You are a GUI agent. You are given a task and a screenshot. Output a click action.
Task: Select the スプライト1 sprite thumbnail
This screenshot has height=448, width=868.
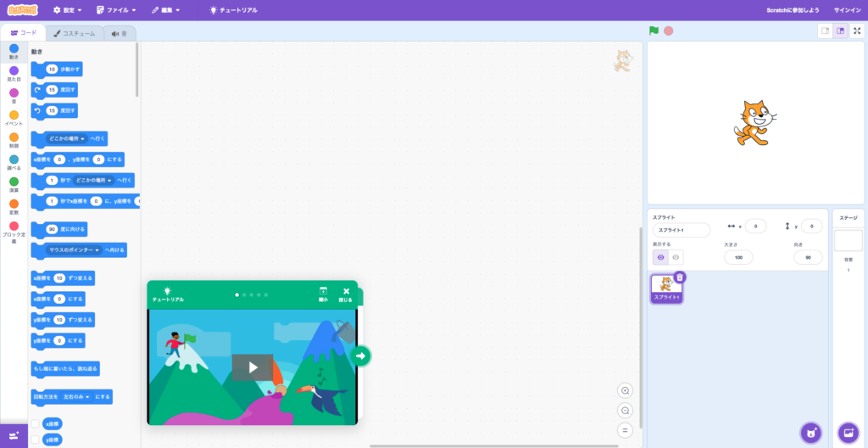point(666,288)
